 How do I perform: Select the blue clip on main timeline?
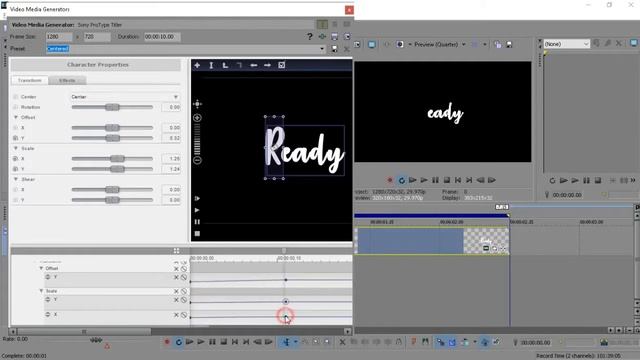pos(410,241)
